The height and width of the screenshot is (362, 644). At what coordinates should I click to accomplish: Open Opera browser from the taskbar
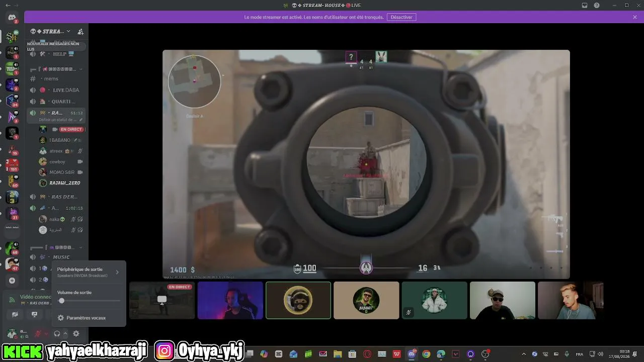tap(367, 354)
